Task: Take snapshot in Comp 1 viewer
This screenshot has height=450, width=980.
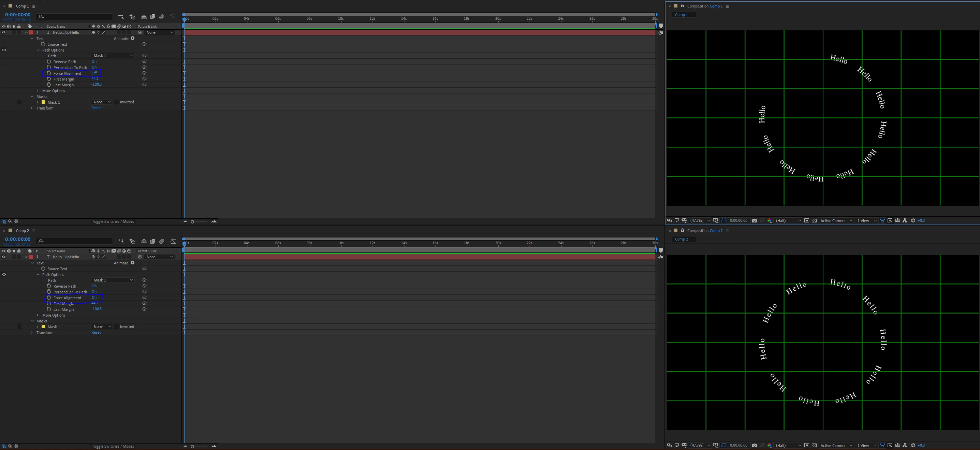Action: pos(755,221)
